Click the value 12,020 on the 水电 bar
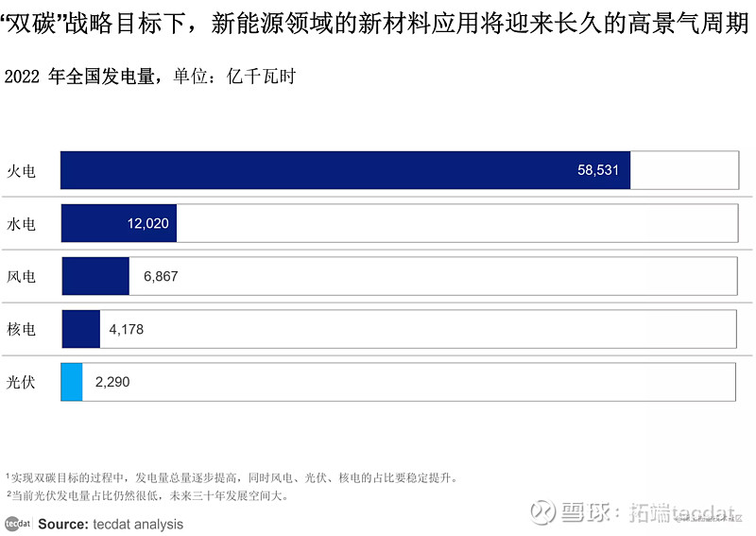Image resolution: width=756 pixels, height=536 pixels. click(148, 223)
